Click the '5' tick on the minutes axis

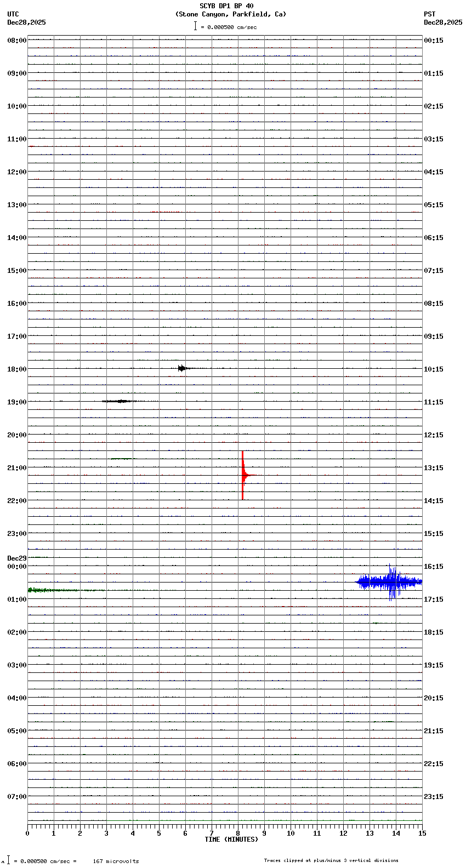[159, 833]
